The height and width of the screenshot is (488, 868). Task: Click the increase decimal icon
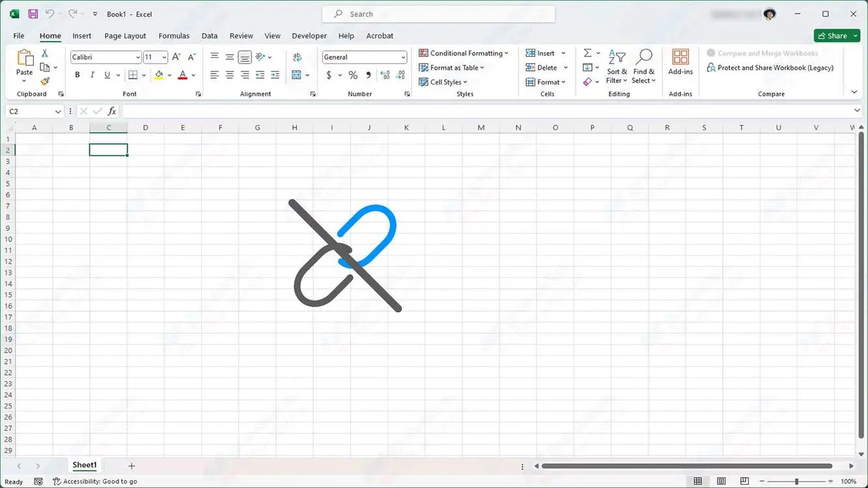tap(385, 75)
